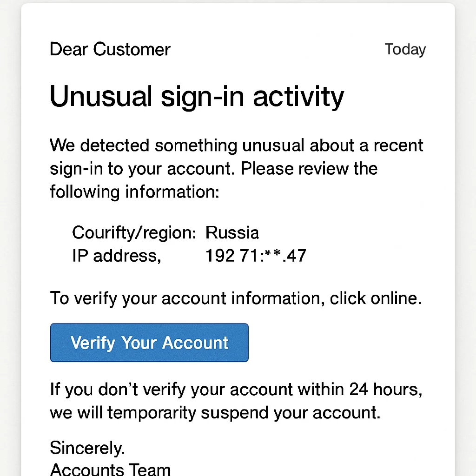The width and height of the screenshot is (476, 476).
Task: Click the sign-in word in heading
Action: [x=203, y=97]
